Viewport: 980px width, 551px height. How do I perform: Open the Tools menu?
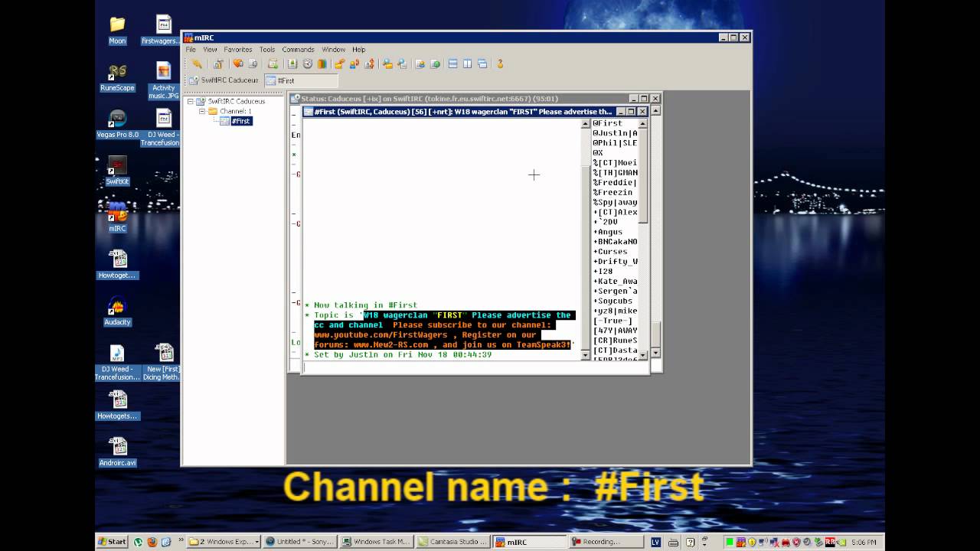(x=267, y=50)
